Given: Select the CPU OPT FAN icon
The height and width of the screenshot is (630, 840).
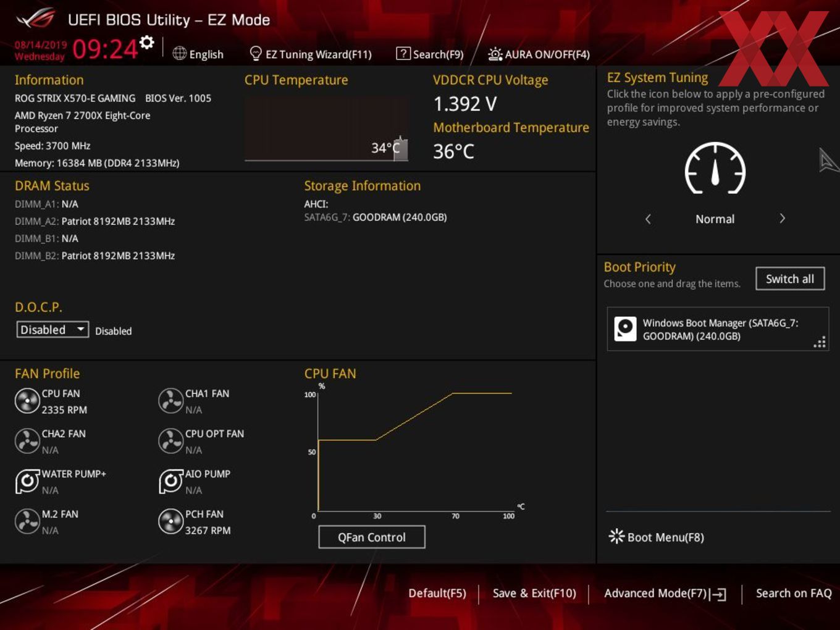Looking at the screenshot, I should pos(170,441).
